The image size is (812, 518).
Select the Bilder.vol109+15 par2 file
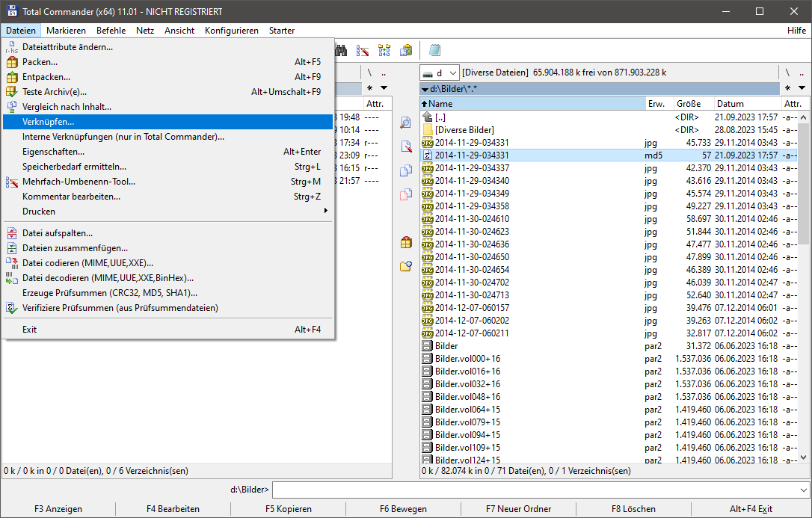tap(609, 448)
